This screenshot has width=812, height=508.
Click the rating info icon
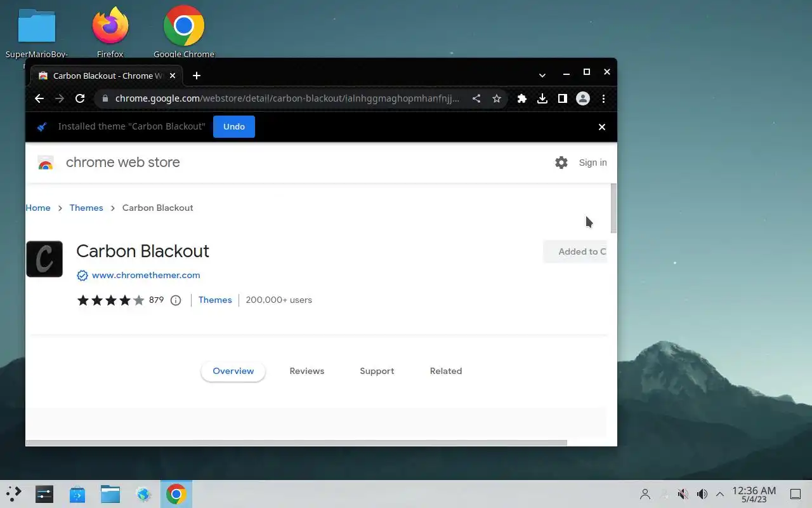click(176, 300)
